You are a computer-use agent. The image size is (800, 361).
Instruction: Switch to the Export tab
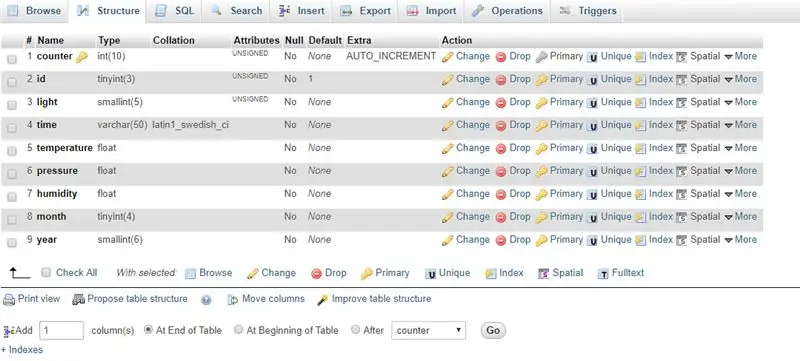pyautogui.click(x=366, y=11)
